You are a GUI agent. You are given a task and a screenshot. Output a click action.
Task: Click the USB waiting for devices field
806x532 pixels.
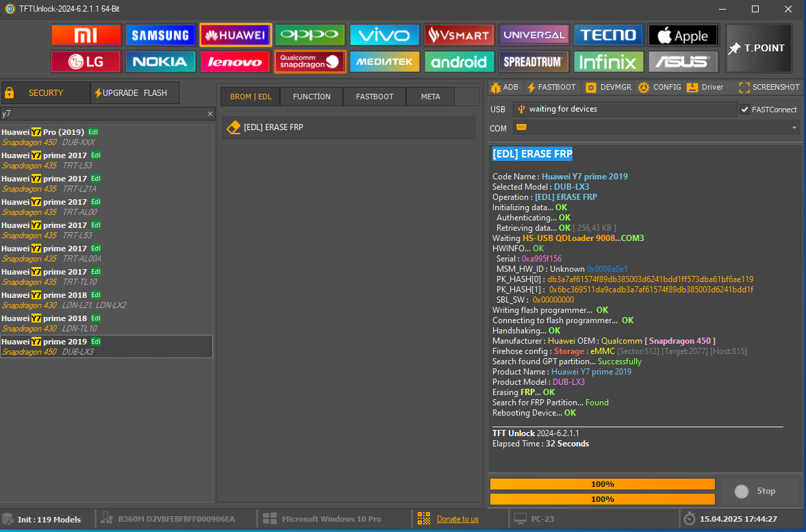point(625,109)
